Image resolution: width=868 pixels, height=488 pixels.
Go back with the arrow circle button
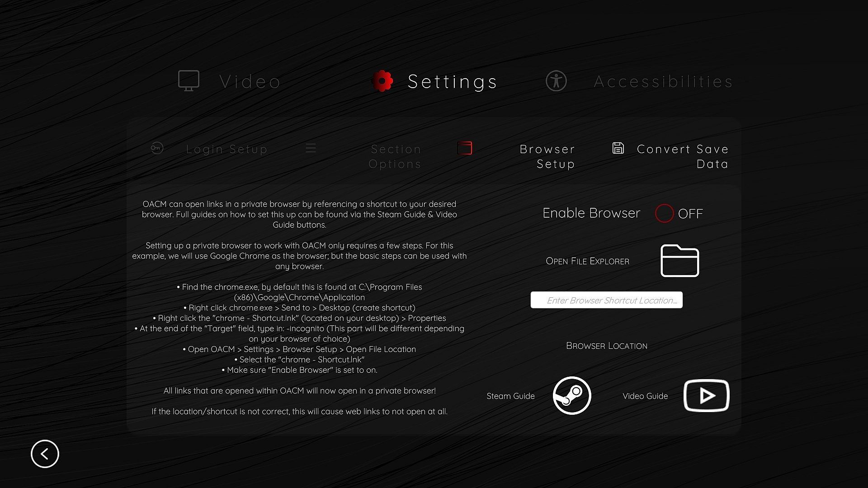pyautogui.click(x=45, y=454)
